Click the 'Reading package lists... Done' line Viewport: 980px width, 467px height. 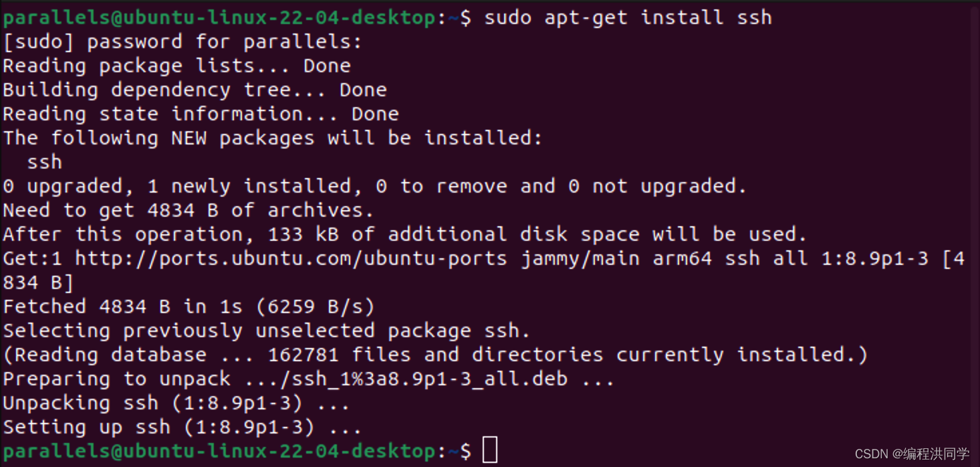176,66
